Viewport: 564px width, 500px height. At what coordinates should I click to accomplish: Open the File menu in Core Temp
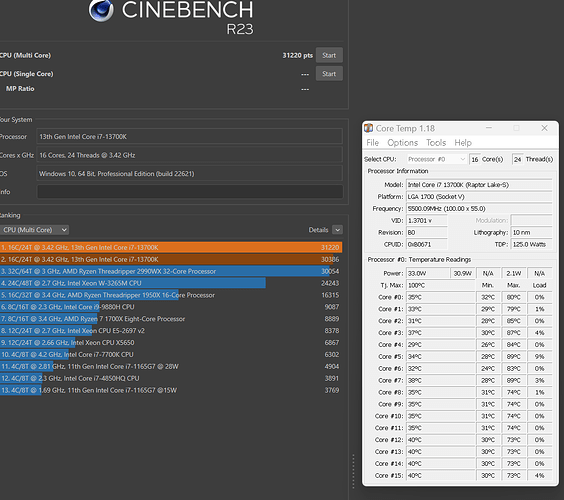point(372,143)
